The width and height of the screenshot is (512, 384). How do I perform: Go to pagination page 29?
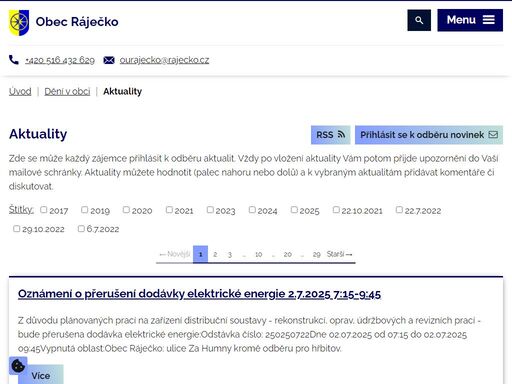click(316, 254)
